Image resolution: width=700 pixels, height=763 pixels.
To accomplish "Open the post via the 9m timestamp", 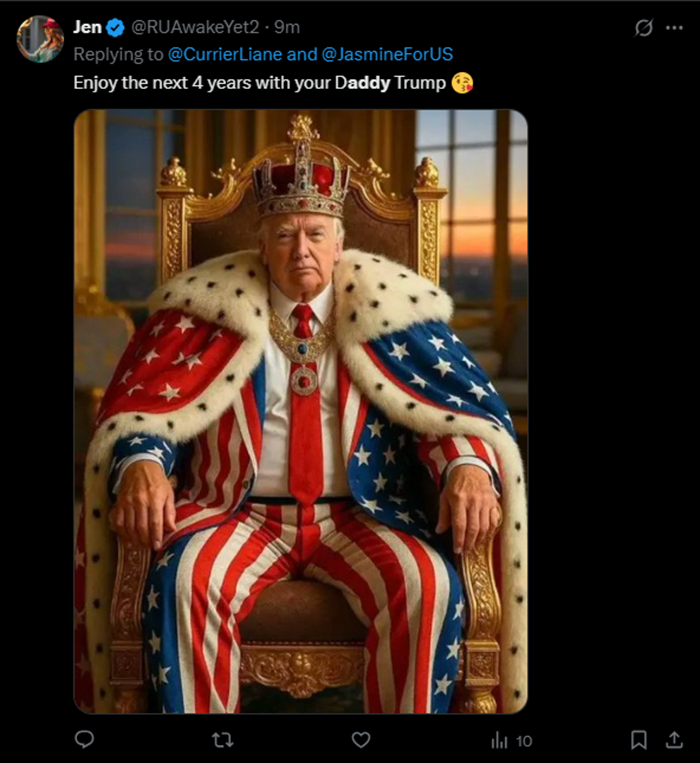I will pyautogui.click(x=287, y=28).
